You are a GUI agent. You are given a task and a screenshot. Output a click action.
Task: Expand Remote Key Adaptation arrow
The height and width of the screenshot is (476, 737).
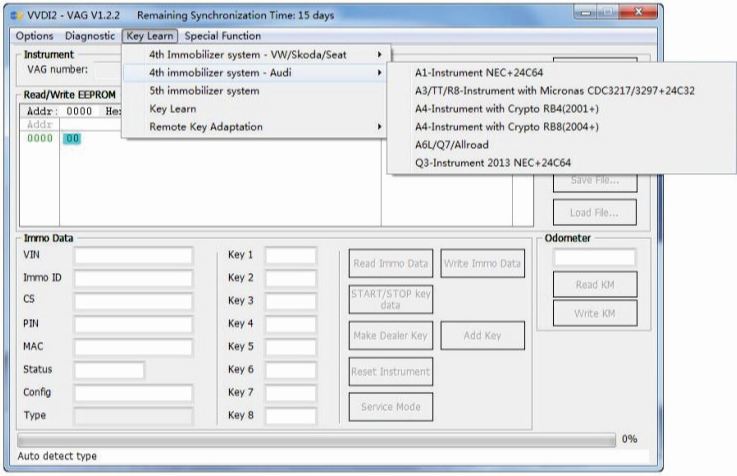click(379, 127)
